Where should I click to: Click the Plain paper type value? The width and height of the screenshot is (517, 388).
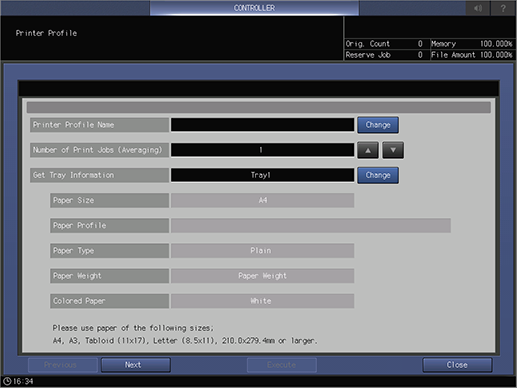pos(262,251)
